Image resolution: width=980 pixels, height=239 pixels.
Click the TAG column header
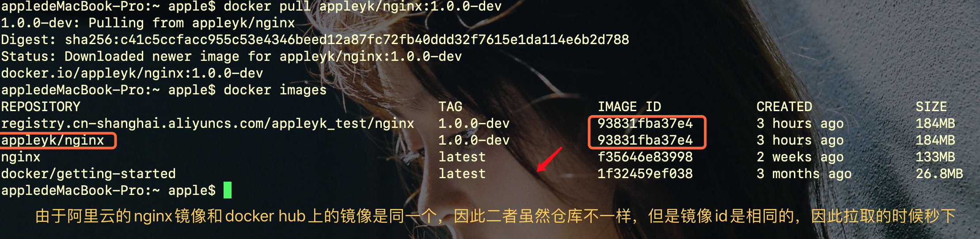pyautogui.click(x=450, y=107)
